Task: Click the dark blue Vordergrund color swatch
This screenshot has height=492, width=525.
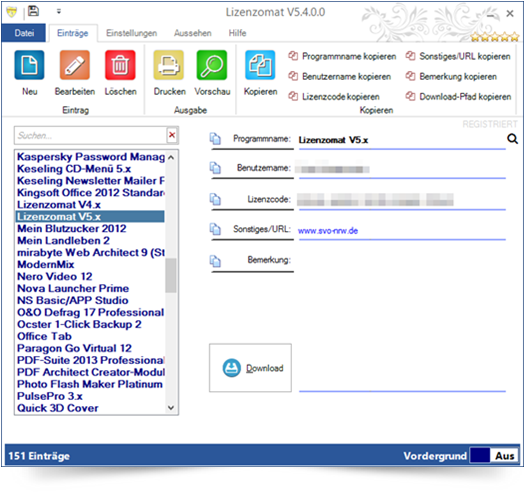Action: (480, 455)
